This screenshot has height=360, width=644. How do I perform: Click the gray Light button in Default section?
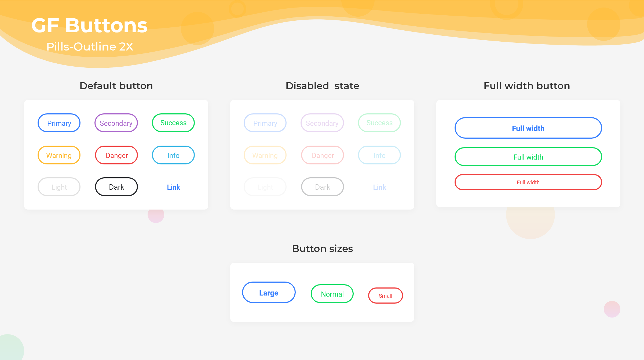pyautogui.click(x=59, y=187)
